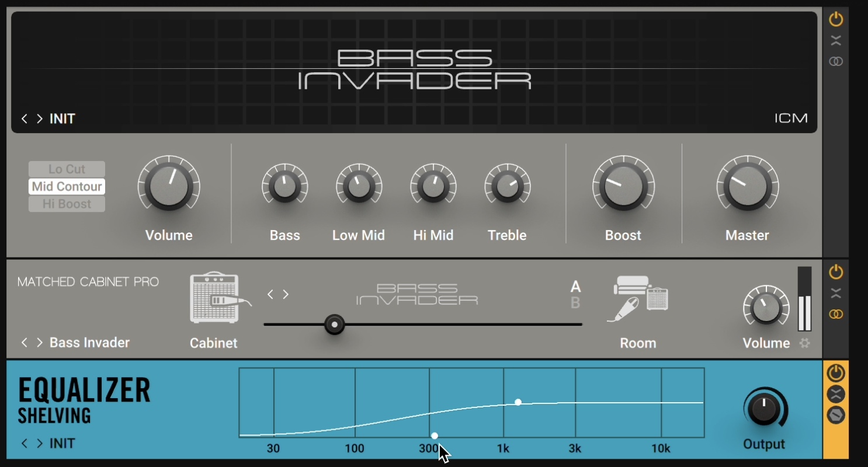The image size is (868, 467).
Task: Click the high shelf node on the EQ curve
Action: pyautogui.click(x=518, y=402)
